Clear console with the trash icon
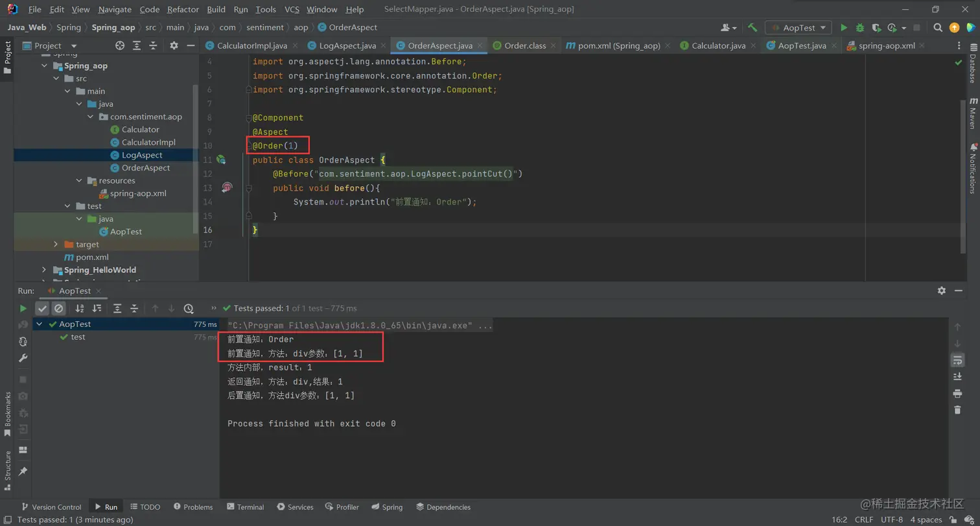The height and width of the screenshot is (526, 980). coord(957,410)
